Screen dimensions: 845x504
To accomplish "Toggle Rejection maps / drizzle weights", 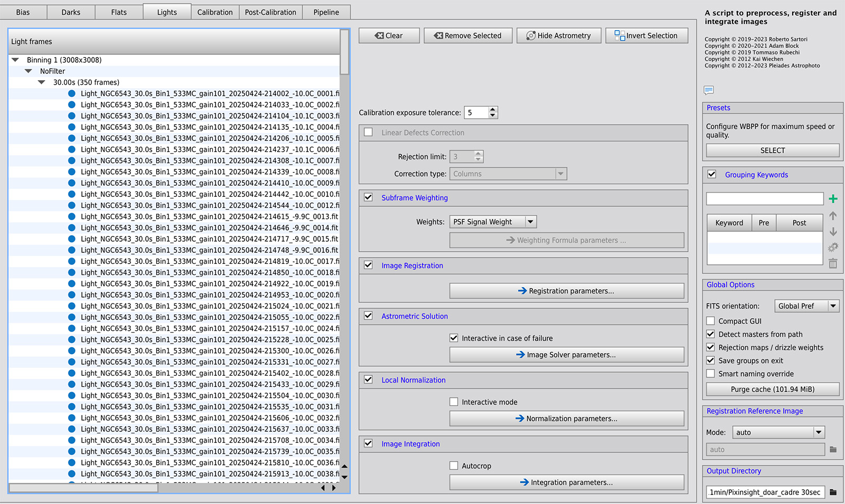I will (710, 347).
